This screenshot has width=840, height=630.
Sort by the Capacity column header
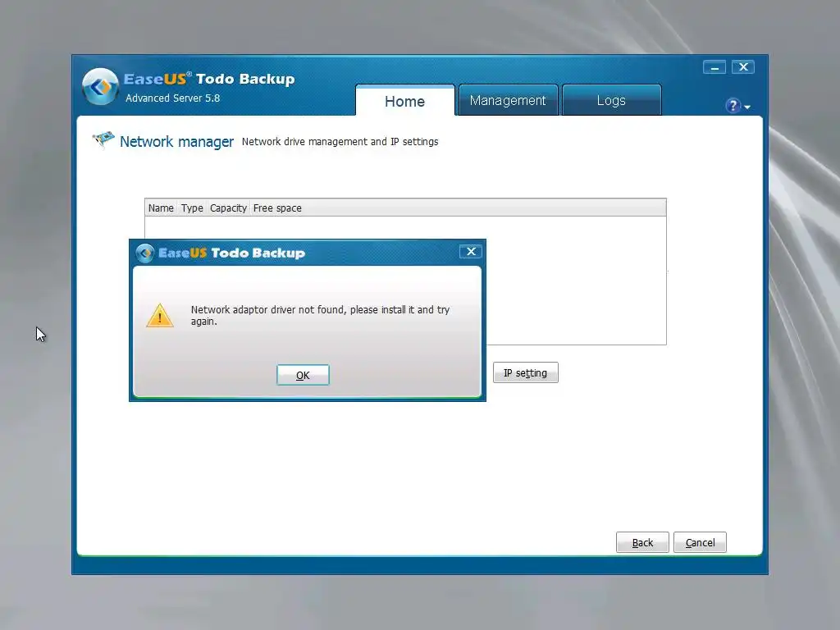pyautogui.click(x=228, y=208)
